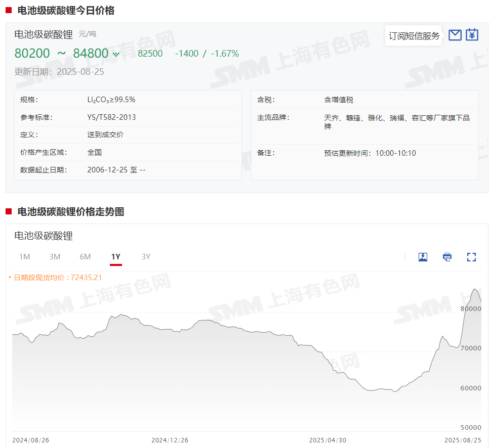Viewport: 490px width, 448px height.
Task: Click the 电池级碳酸锂 title in the price card
Action: [44, 34]
